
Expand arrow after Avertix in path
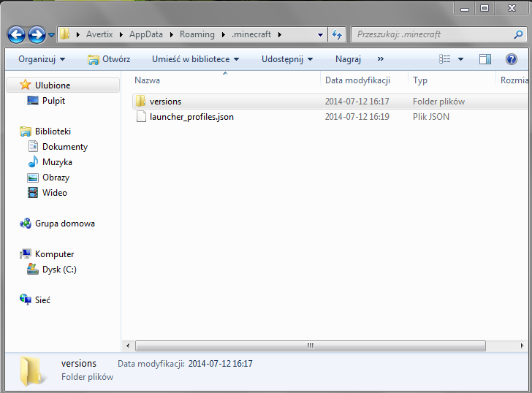[121, 34]
